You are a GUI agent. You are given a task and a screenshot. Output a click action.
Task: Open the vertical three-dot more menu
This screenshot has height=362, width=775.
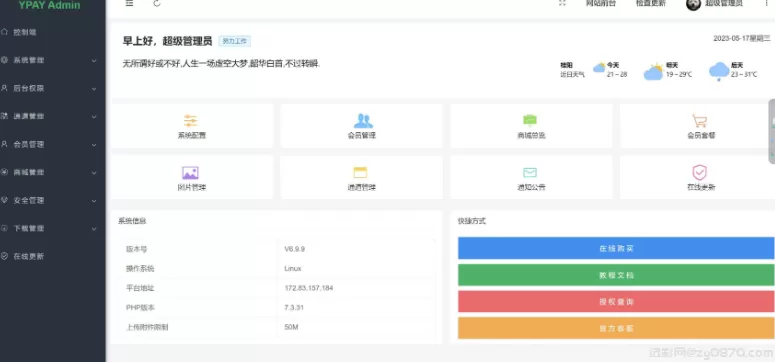[x=767, y=3]
